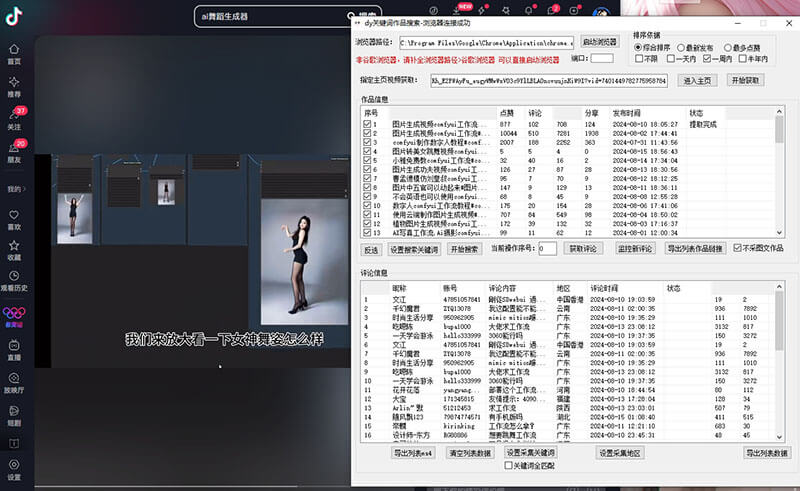Click the 开始搜索 button
Image resolution: width=800 pixels, height=491 pixels.
tap(464, 249)
